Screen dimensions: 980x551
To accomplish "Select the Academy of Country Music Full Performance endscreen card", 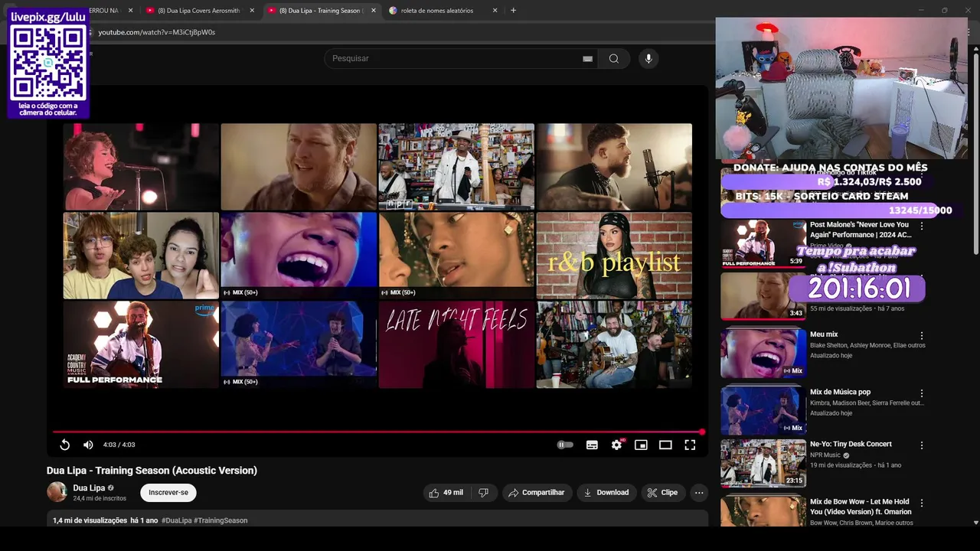I will pos(141,344).
